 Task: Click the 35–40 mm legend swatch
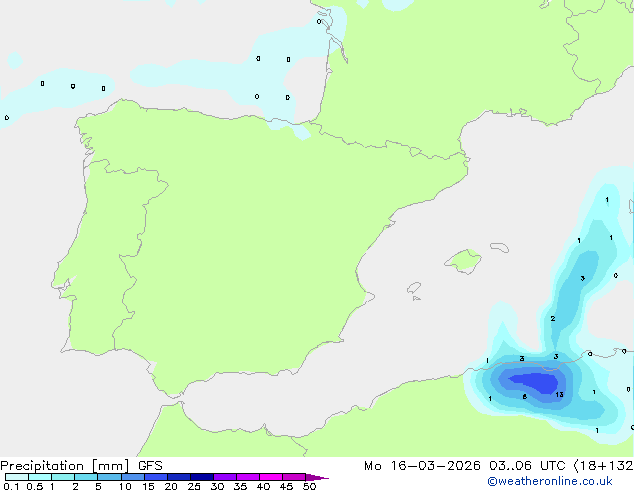pos(248,477)
